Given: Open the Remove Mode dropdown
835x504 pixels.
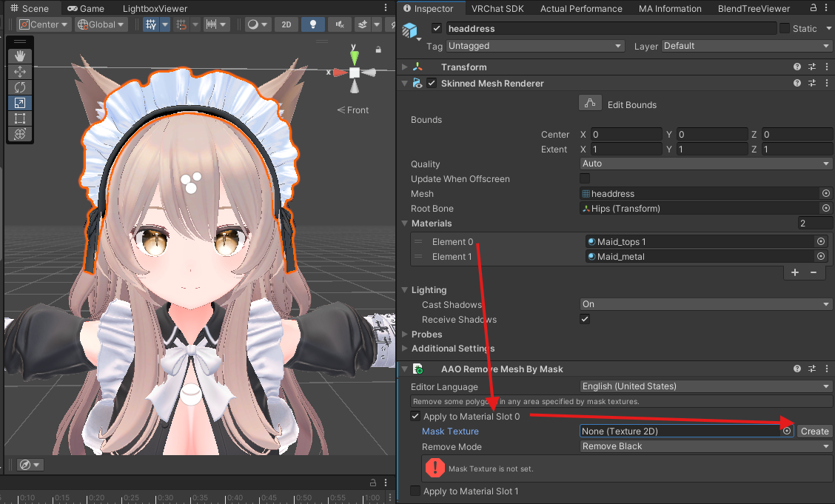Looking at the screenshot, I should tap(705, 446).
